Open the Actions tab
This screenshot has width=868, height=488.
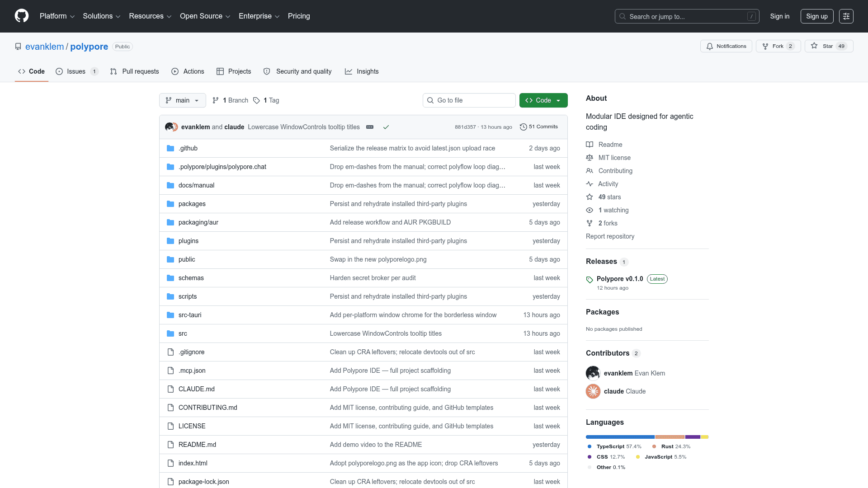pyautogui.click(x=188, y=71)
